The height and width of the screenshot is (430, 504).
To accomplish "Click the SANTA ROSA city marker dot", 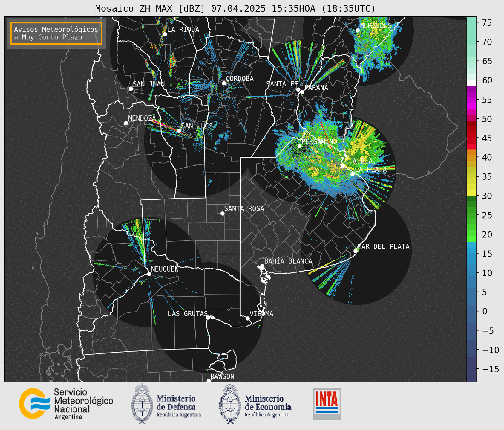I will [x=222, y=213].
